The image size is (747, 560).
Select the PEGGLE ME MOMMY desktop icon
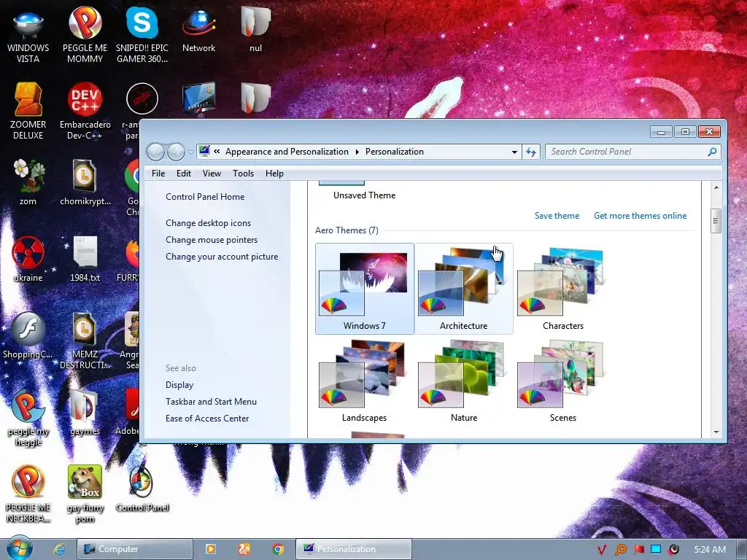85,36
